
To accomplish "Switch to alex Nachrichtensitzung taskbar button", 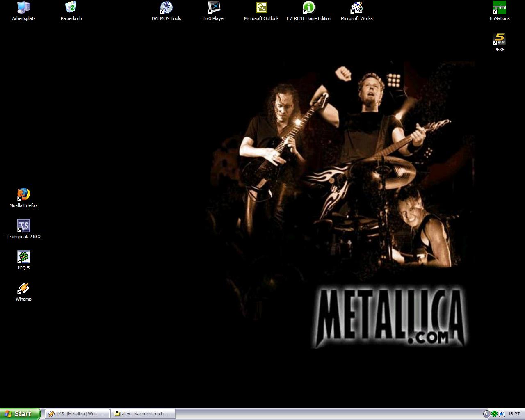I will (143, 414).
